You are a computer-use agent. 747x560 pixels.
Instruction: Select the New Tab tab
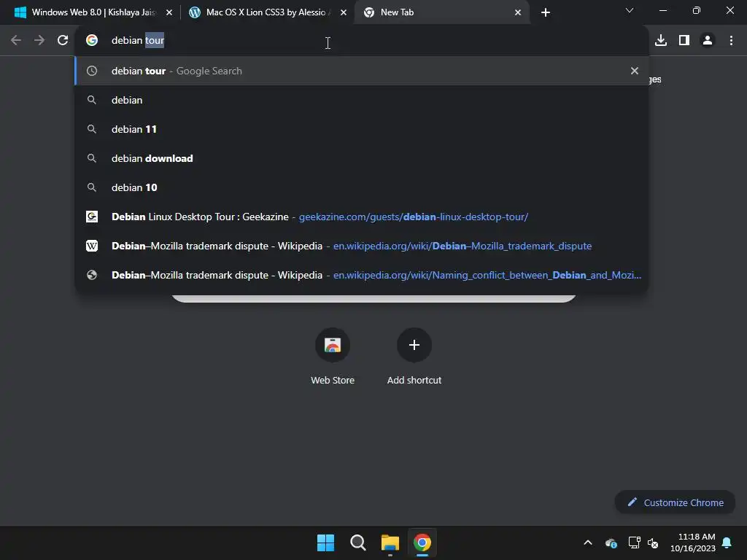pyautogui.click(x=441, y=12)
